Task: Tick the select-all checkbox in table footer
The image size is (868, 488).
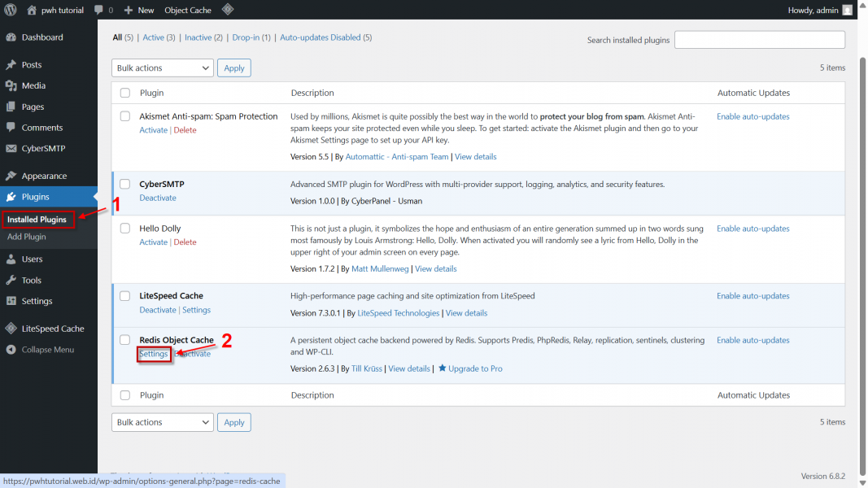Action: coord(125,395)
